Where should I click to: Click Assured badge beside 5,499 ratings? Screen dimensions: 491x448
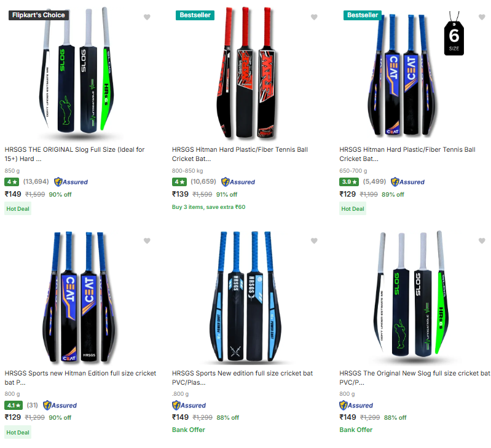(x=407, y=182)
